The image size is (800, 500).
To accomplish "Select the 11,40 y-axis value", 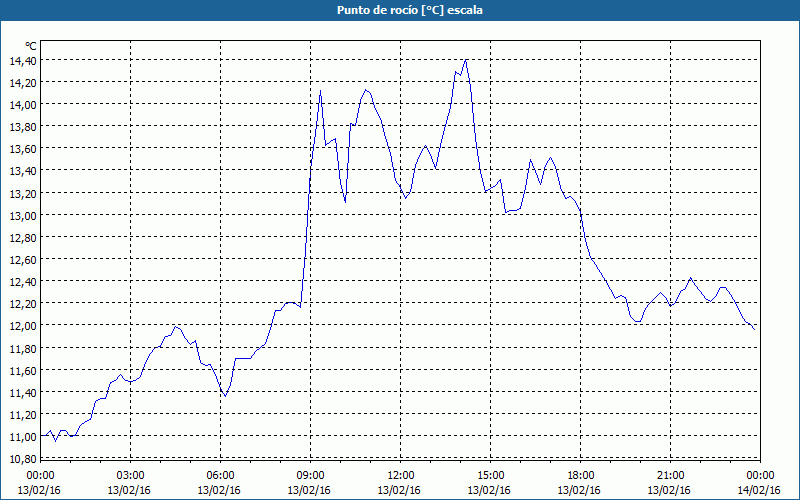I will 23,392.
